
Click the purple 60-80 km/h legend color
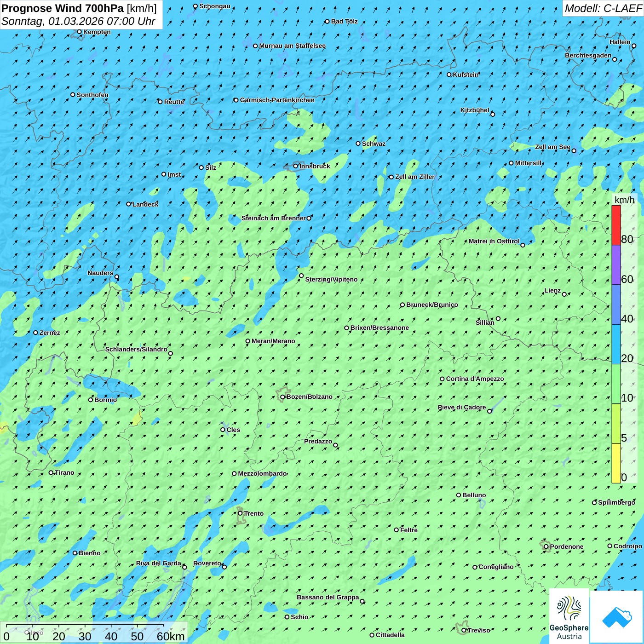pos(616,265)
